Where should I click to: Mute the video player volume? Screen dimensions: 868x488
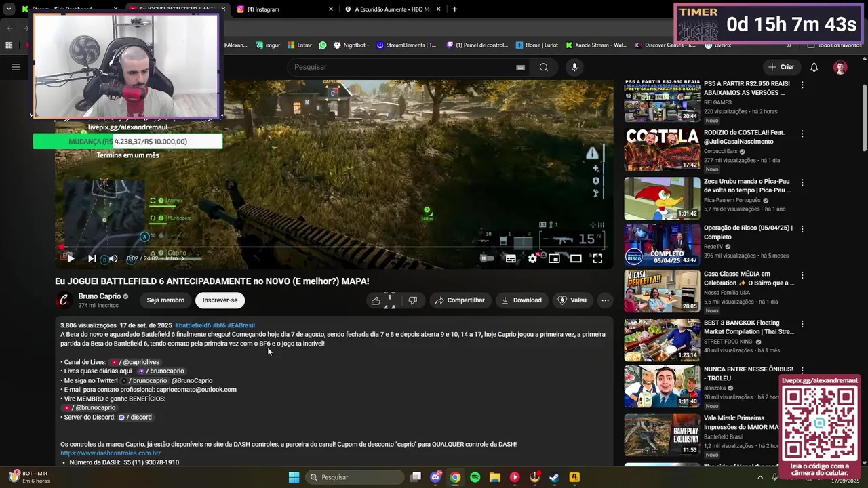pos(113,258)
